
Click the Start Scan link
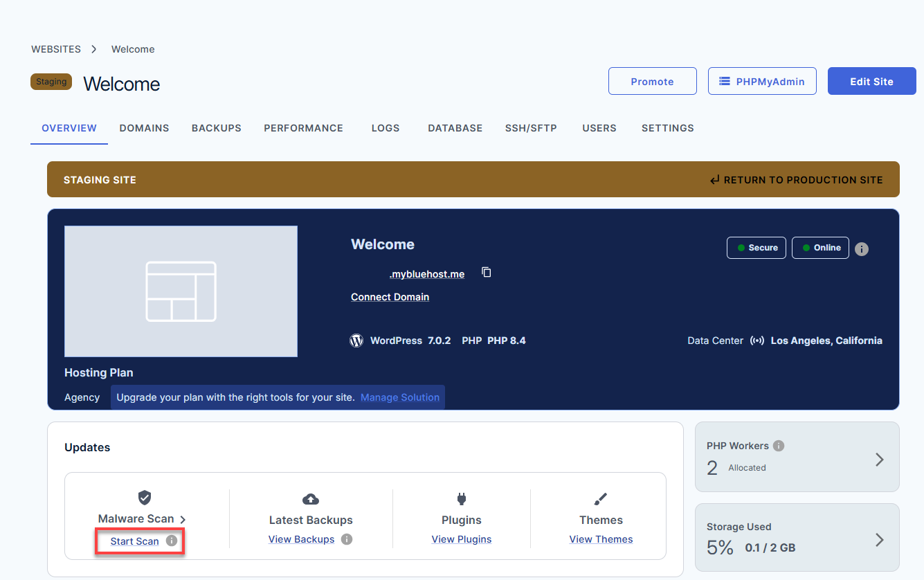pos(135,541)
